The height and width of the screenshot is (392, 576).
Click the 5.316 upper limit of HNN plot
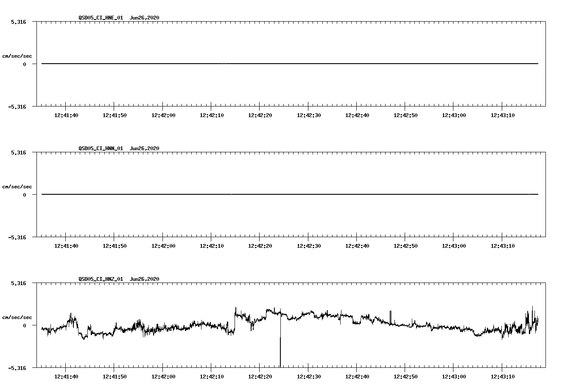click(19, 152)
